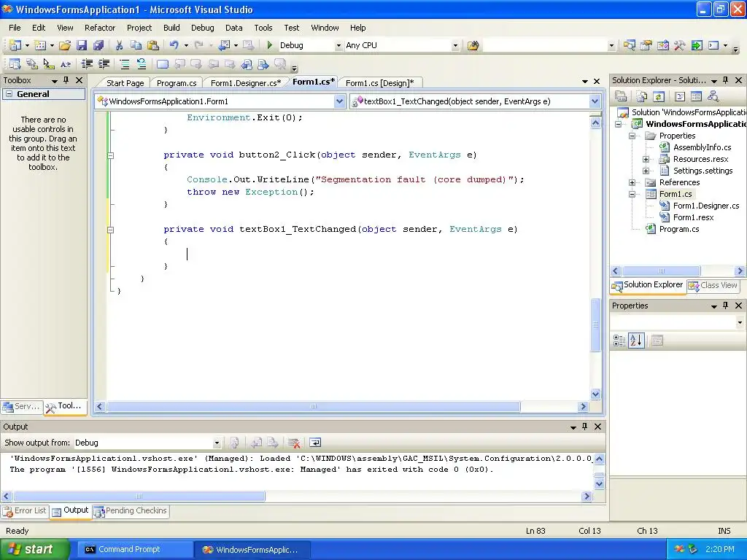The width and height of the screenshot is (747, 560).
Task: Collapse the button2_Click method outline
Action: pos(111,155)
